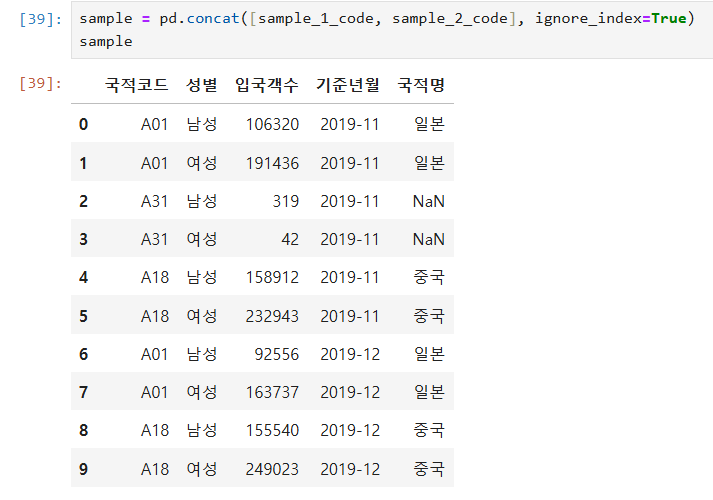Click 2019-12 in row 9
Viewport: 713px width, 500px height.
click(350, 469)
